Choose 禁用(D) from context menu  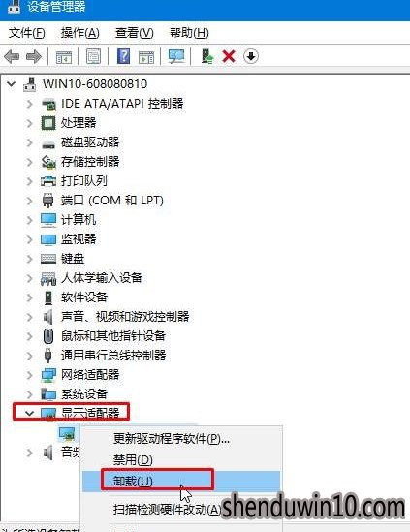133,460
